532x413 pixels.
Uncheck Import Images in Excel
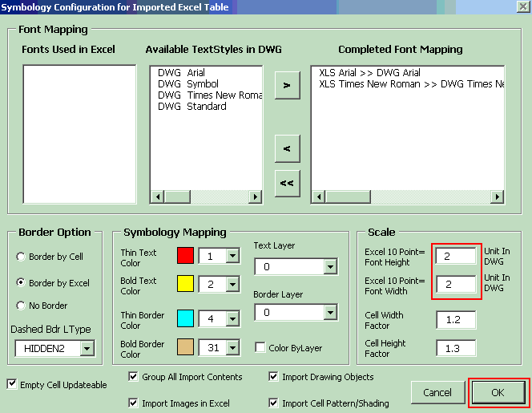pyautogui.click(x=134, y=403)
